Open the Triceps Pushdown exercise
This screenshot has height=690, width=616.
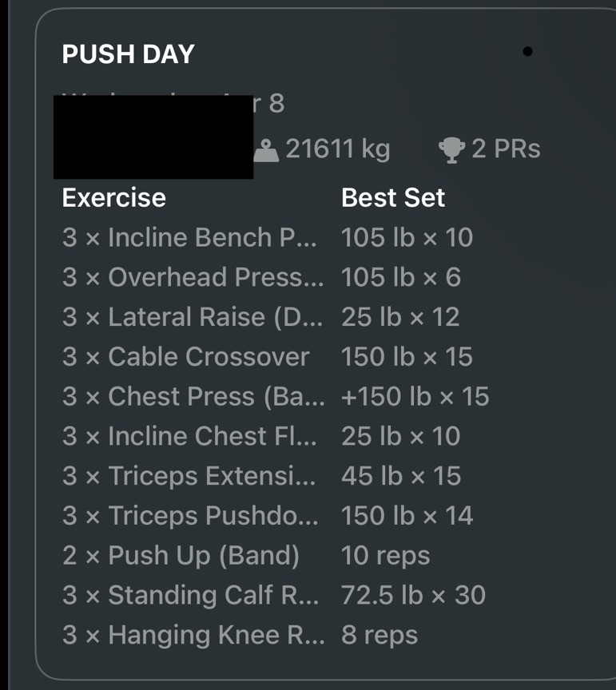click(190, 516)
